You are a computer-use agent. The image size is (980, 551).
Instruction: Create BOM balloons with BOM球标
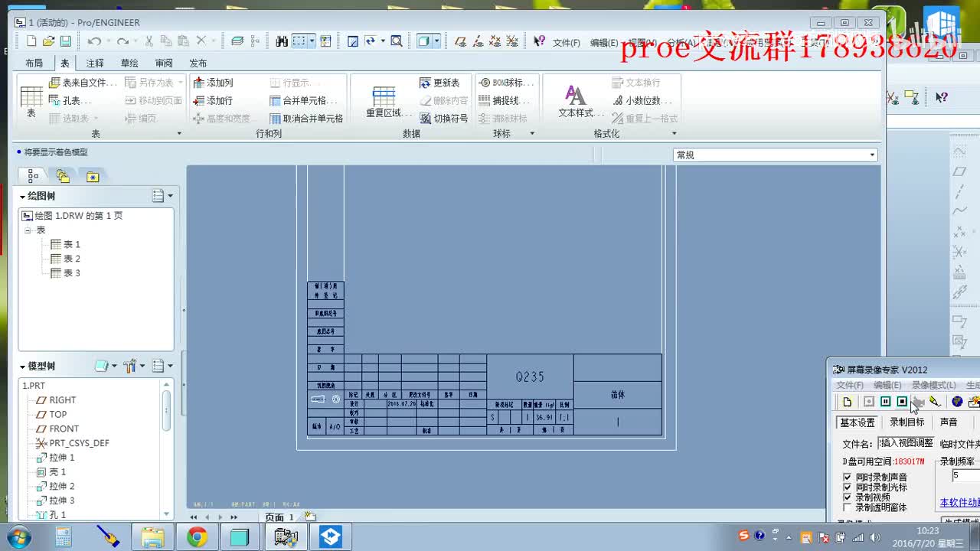[x=505, y=83]
